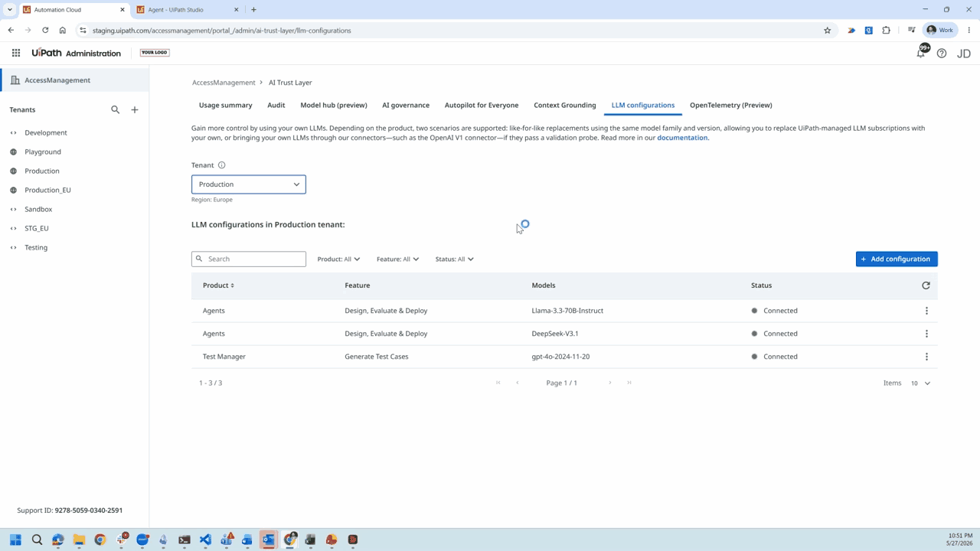Image resolution: width=980 pixels, height=551 pixels.
Task: Click the Generate Test Cases feature cell
Action: [377, 357]
